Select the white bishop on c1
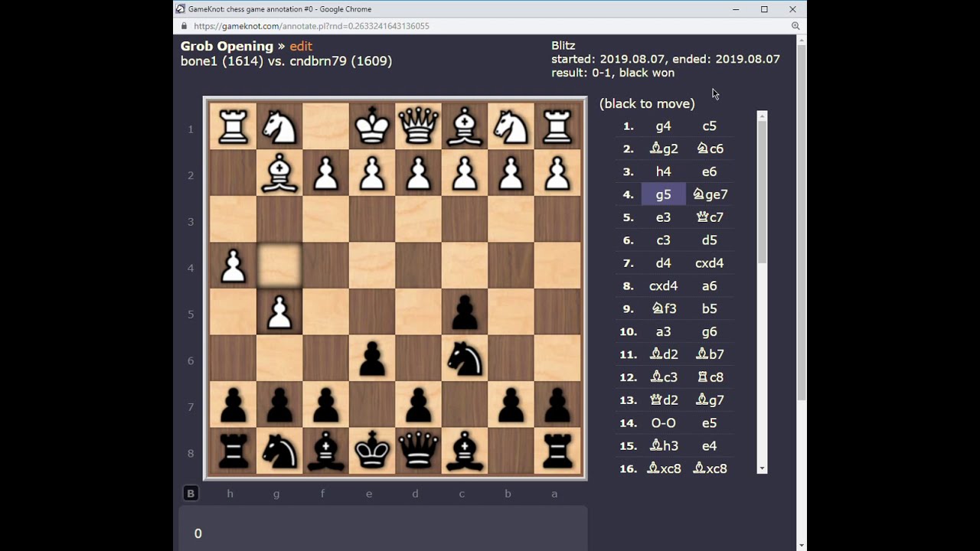Image resolution: width=980 pixels, height=551 pixels. 465,126
